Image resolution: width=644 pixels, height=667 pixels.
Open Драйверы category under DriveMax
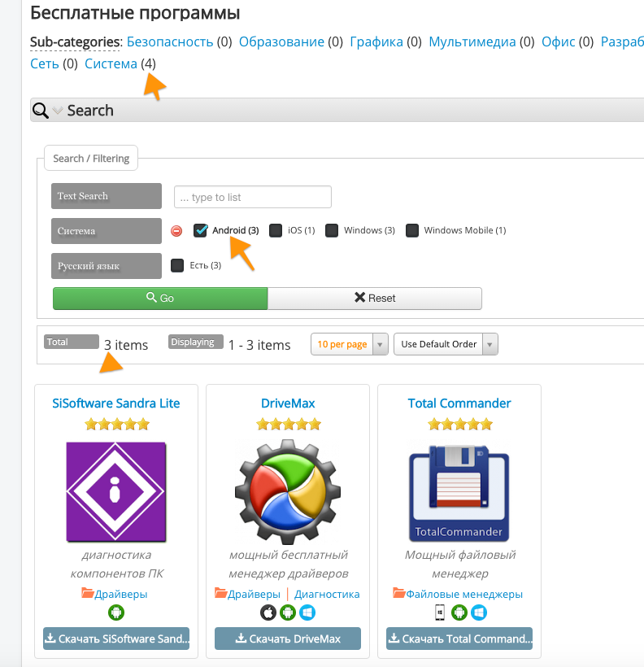(254, 595)
